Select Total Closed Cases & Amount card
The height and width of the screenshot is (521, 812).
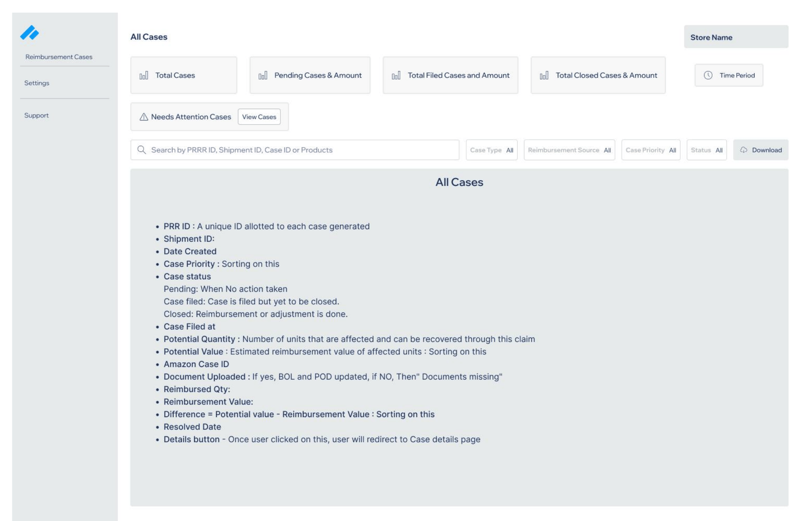598,75
